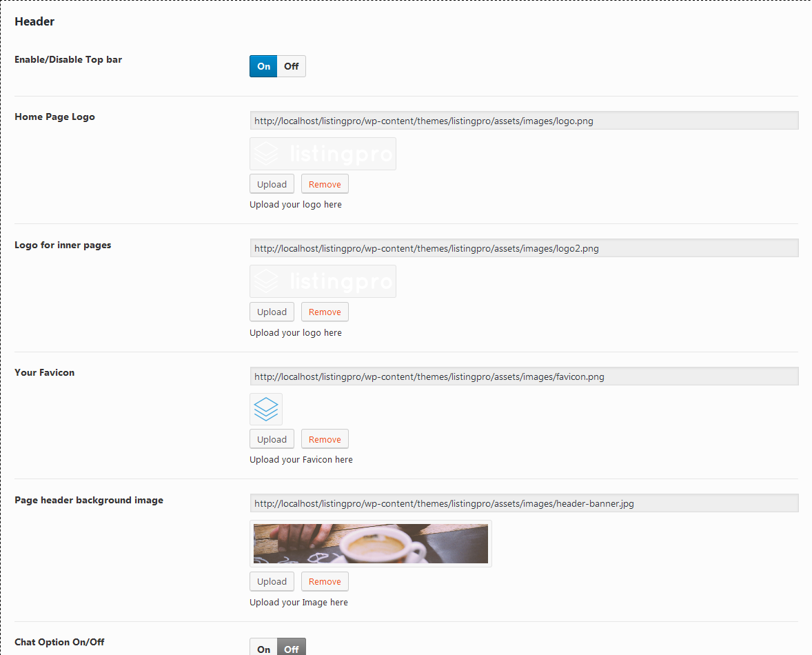
Task: Upload a new Home Page Logo
Action: pos(272,184)
